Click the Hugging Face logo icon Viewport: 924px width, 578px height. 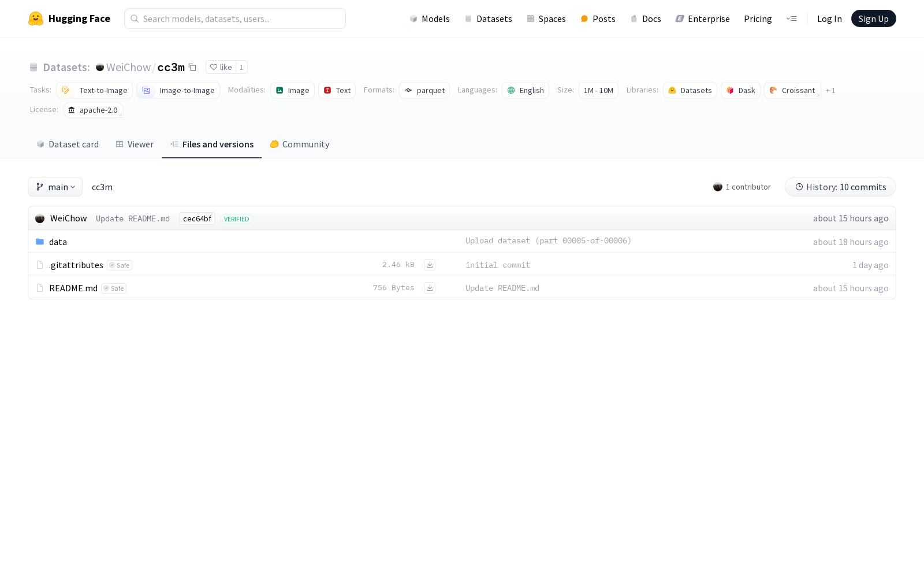coord(36,18)
